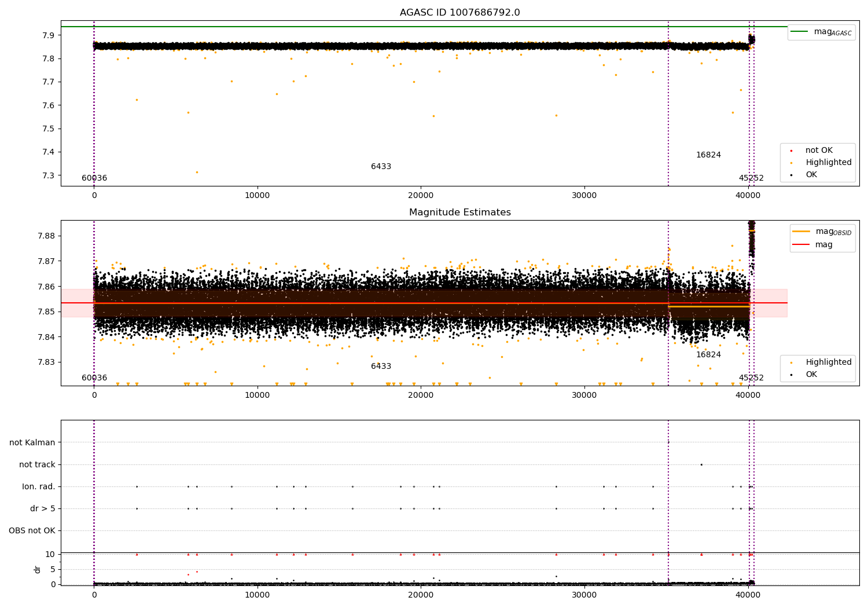This screenshot has width=868, height=608.
Task: Click the orange mag OBSID legend line
Action: tap(801, 232)
